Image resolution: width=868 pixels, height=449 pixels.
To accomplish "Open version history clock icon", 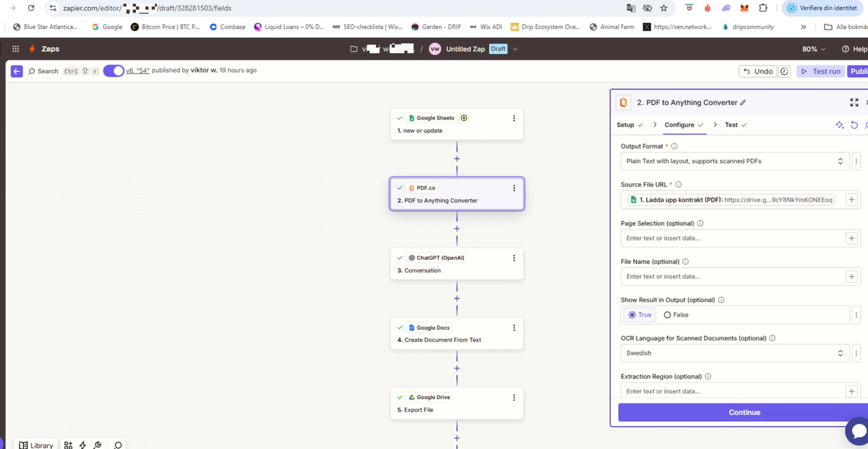I will pyautogui.click(x=784, y=71).
